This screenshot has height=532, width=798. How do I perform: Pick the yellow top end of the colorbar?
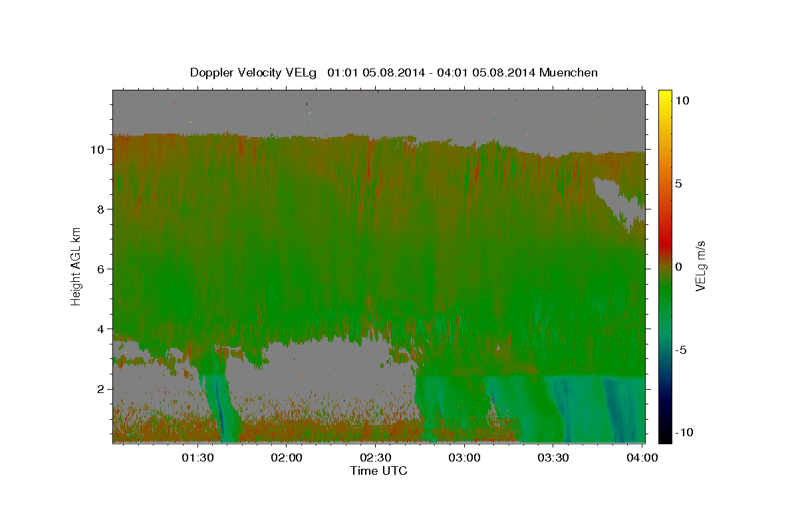[x=665, y=94]
